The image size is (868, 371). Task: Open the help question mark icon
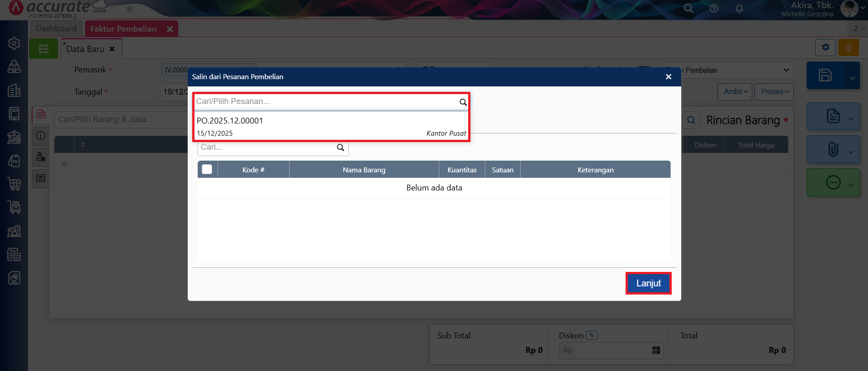pyautogui.click(x=714, y=8)
